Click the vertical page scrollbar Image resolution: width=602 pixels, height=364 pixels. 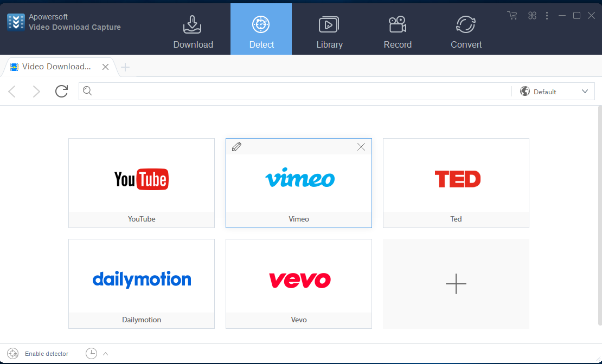(x=600, y=215)
